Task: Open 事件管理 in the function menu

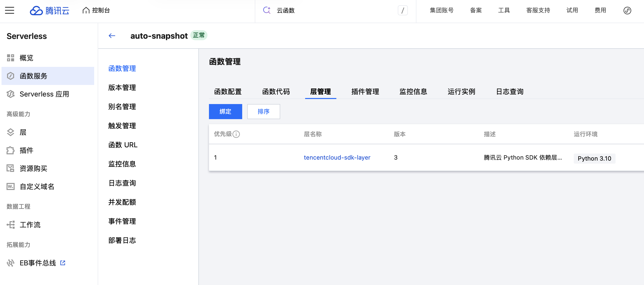Action: [x=122, y=221]
